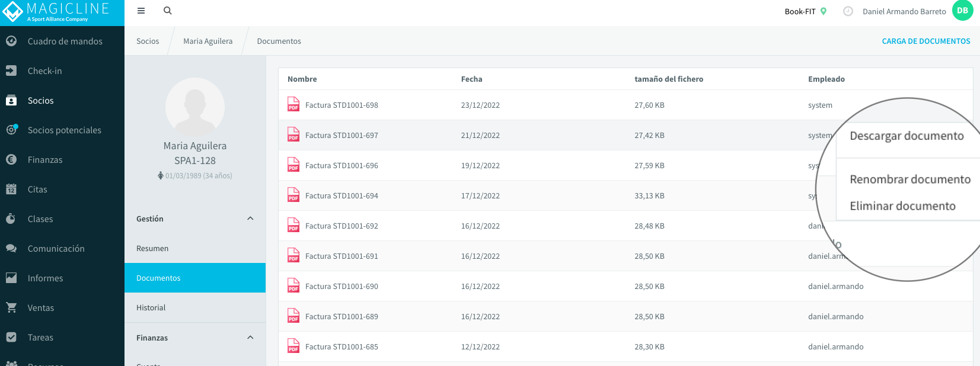The height and width of the screenshot is (366, 980).
Task: Click Documentos breadcrumb
Action: coord(279,41)
